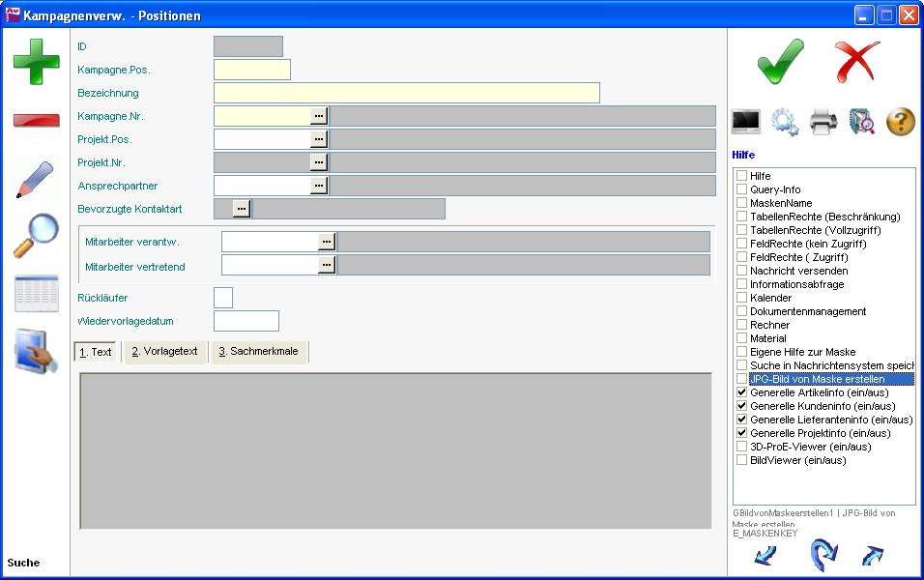Click the pencil edit icon

point(36,180)
